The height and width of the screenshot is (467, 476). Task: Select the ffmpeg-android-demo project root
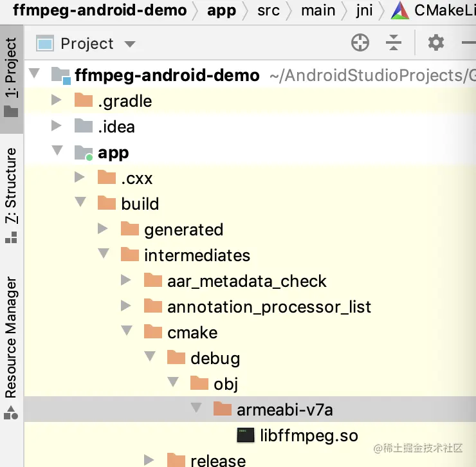point(250,75)
